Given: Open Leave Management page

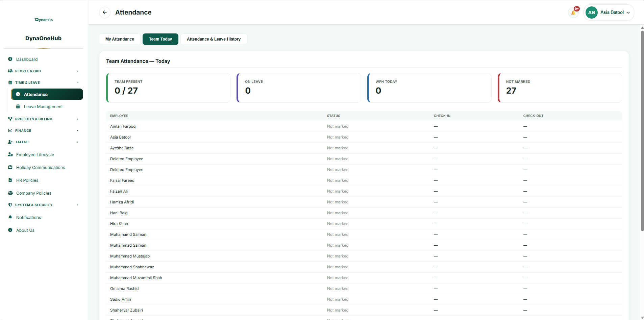Looking at the screenshot, I should pyautogui.click(x=43, y=106).
